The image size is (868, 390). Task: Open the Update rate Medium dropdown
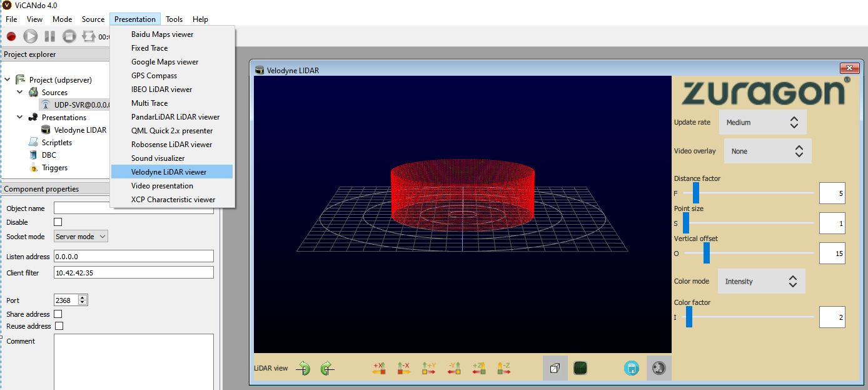[763, 122]
